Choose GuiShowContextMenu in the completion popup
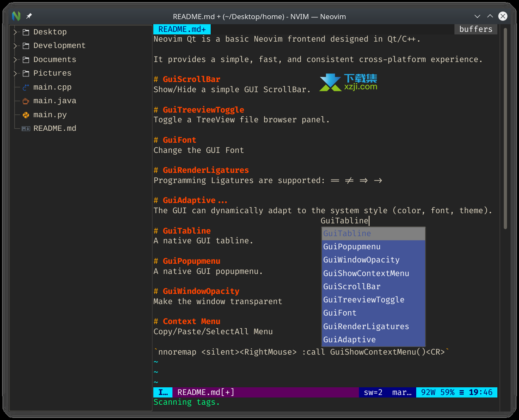 coord(374,273)
